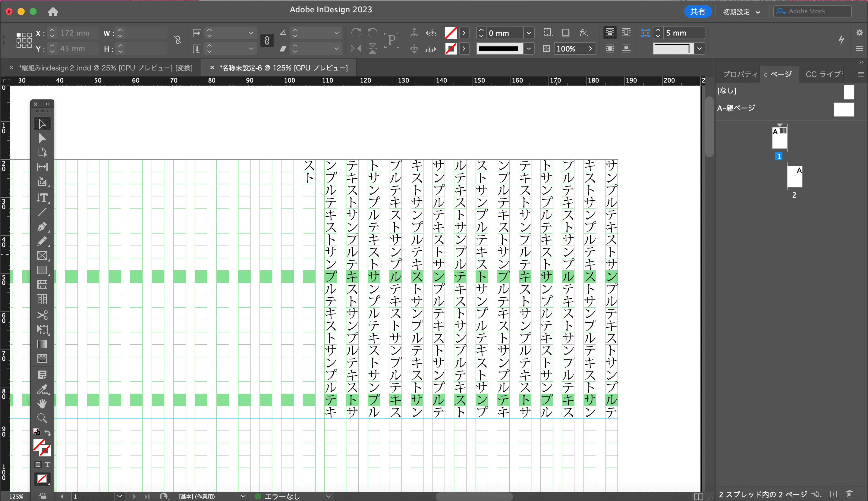Select the Pencil tool
Image resolution: width=868 pixels, height=501 pixels.
42,241
